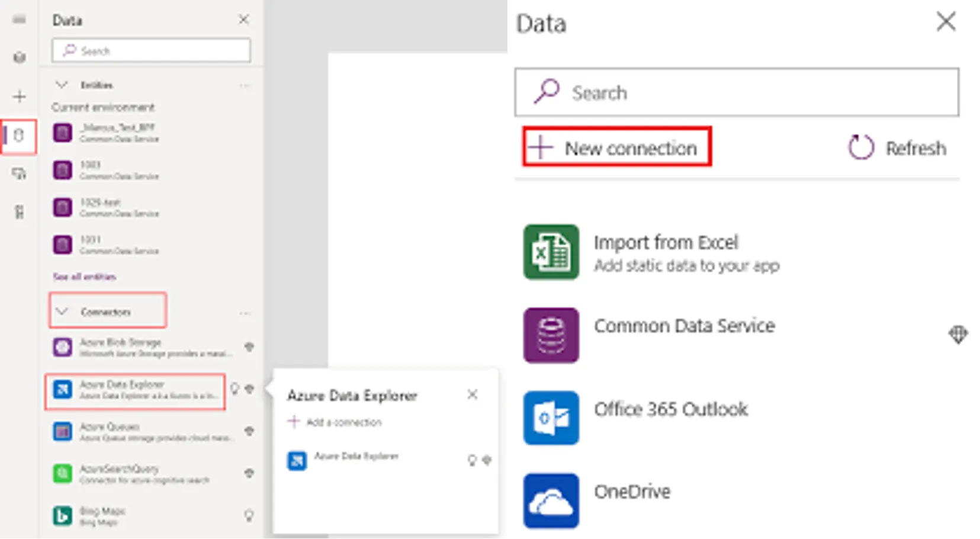Click the lightbulb icon in the flyout
Image resolution: width=980 pixels, height=539 pixels.
[472, 460]
